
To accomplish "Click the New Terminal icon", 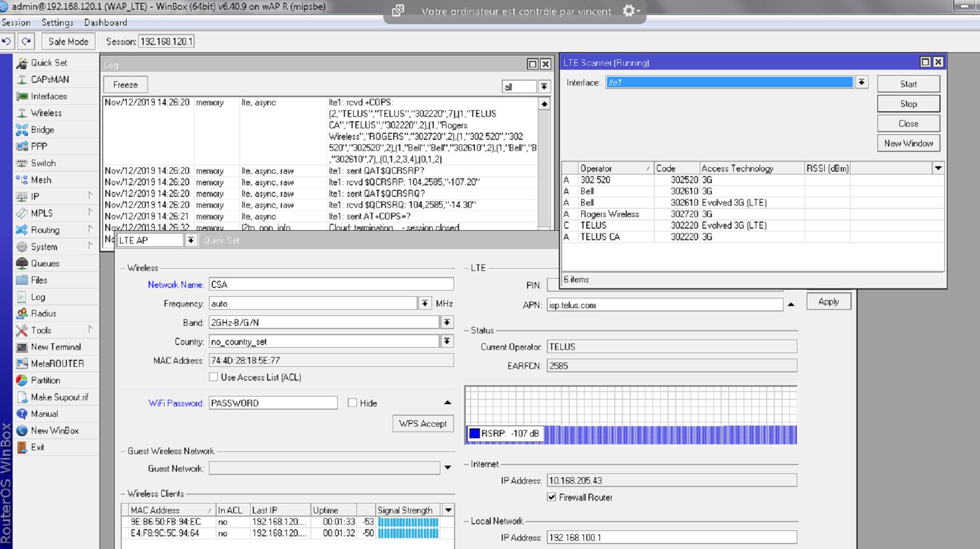I will click(22, 347).
